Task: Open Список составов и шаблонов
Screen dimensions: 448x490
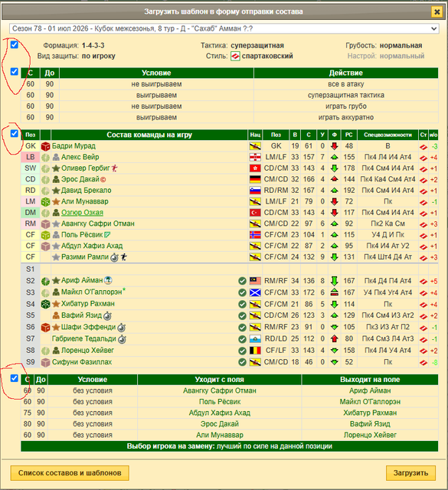Action: point(70,473)
